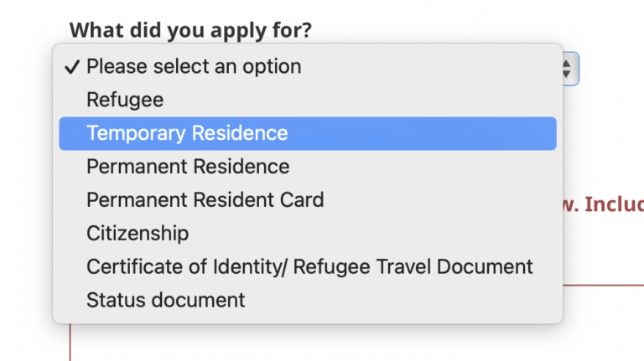Viewport: 644px width, 361px height.
Task: Select the option between Permanent Resident Card and Certificate
Action: click(x=138, y=233)
